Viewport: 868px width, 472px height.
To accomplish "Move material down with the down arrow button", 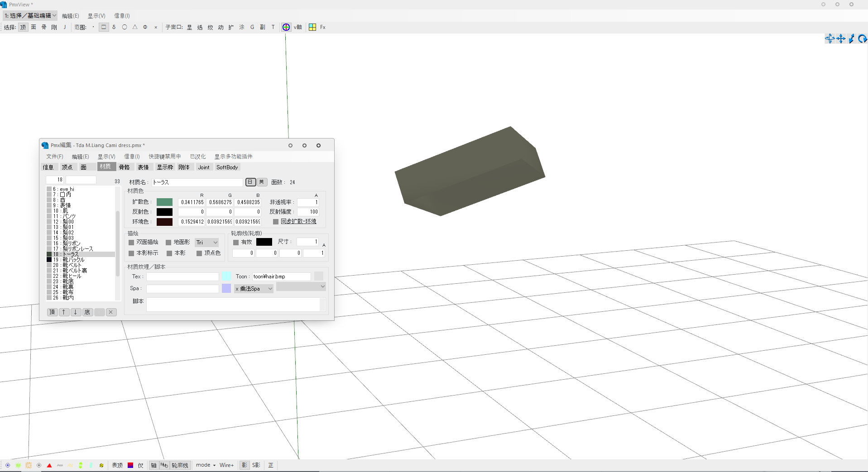I will [x=76, y=312].
